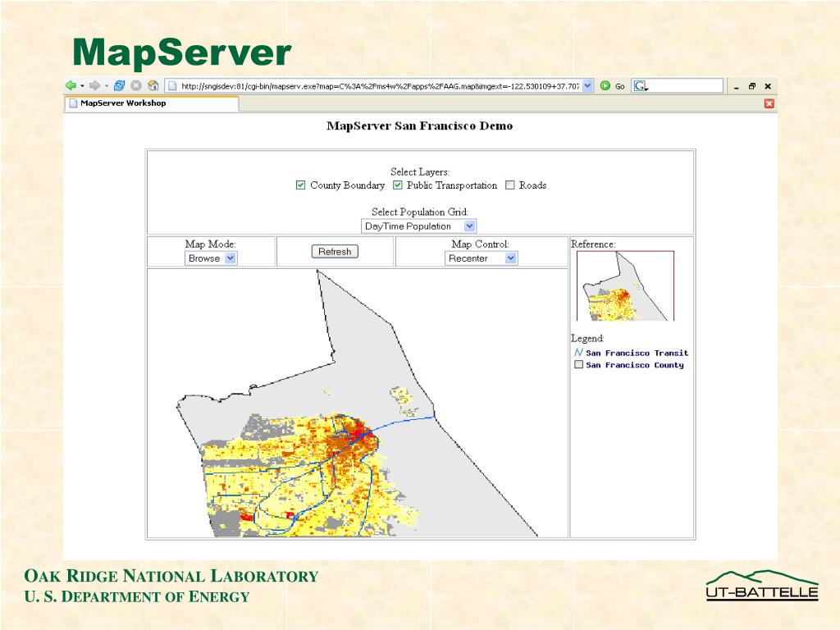Open the Google search engine icon menu
This screenshot has width=840, height=630.
[641, 85]
